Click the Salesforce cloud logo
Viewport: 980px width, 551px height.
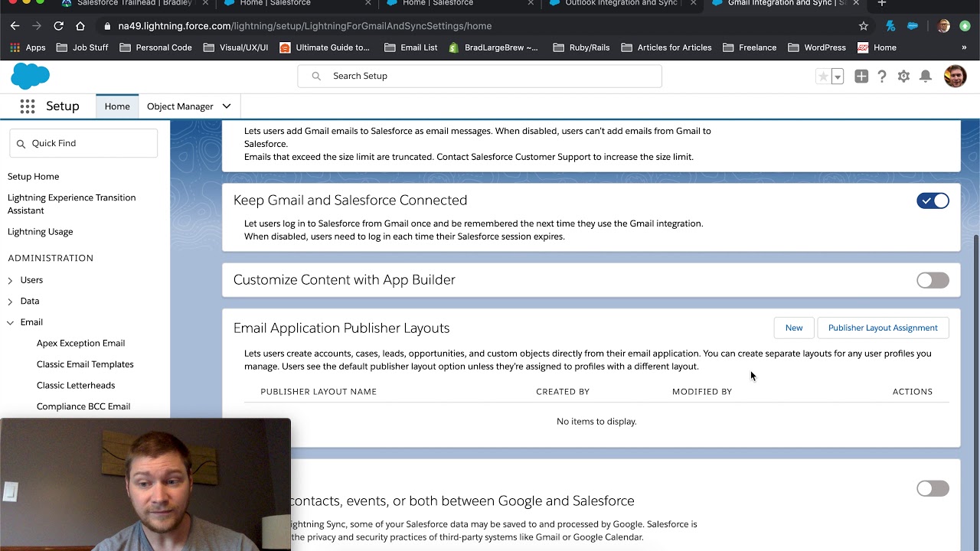coord(31,77)
